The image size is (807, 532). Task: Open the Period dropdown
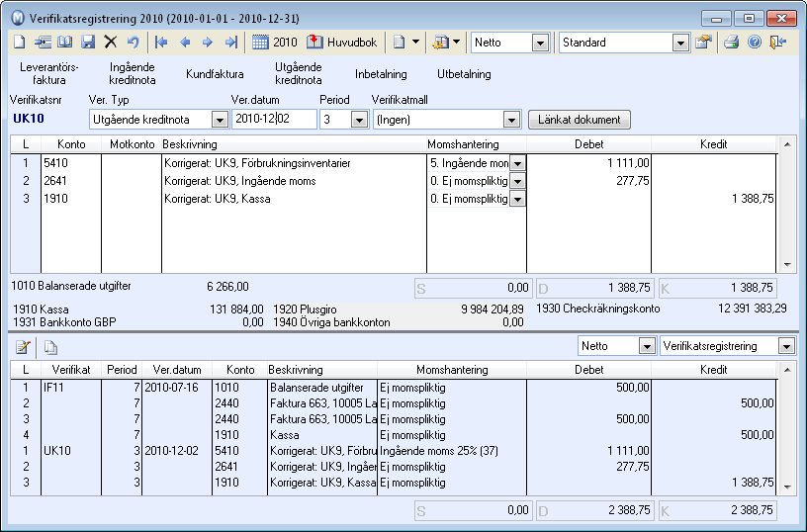click(x=359, y=120)
